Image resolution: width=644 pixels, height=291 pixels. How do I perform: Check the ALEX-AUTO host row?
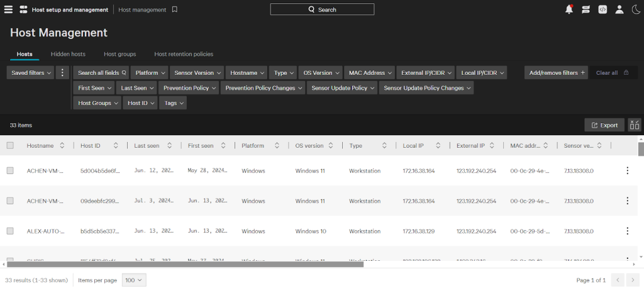coord(10,231)
